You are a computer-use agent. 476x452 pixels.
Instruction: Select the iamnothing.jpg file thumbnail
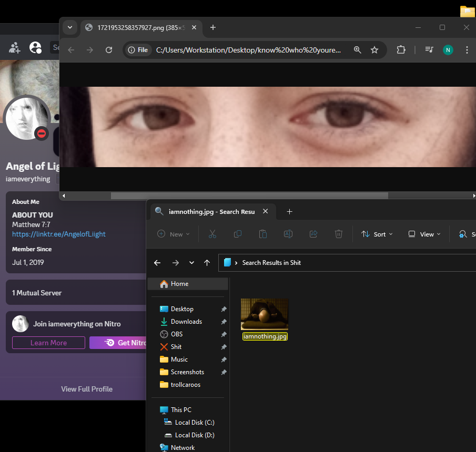[x=265, y=314]
